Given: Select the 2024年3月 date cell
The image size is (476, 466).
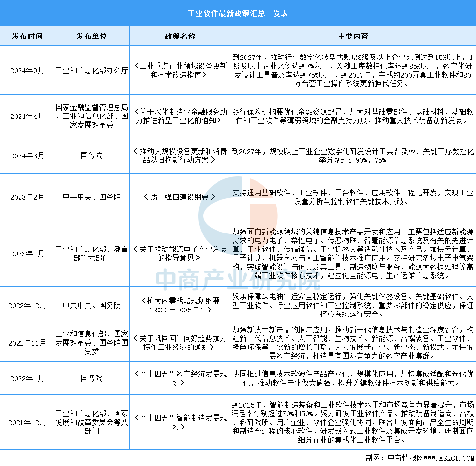Looking at the screenshot, I should (x=27, y=155).
